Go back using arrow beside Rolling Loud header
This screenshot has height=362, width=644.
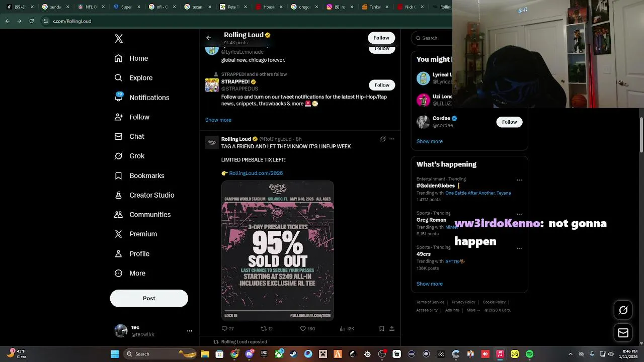pos(209,38)
